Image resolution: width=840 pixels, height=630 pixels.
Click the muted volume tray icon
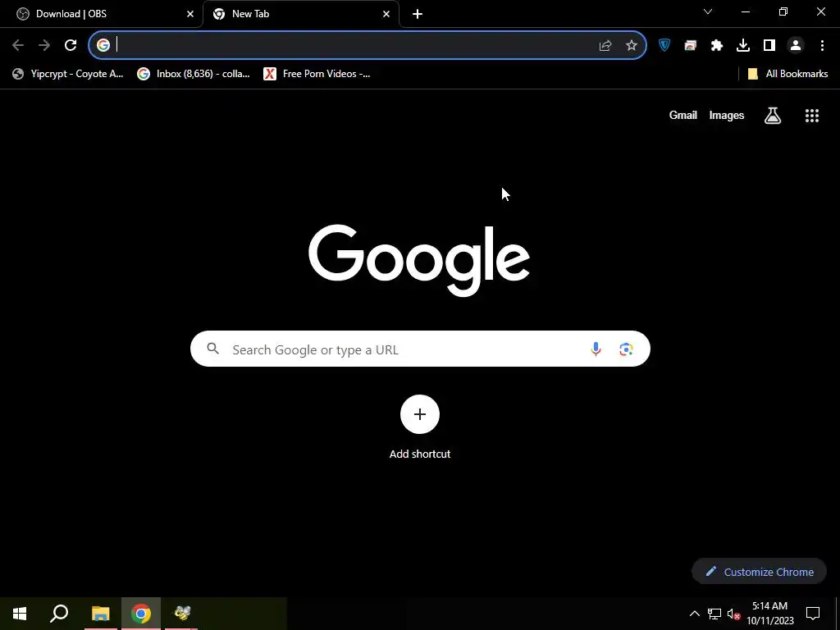coord(734,614)
